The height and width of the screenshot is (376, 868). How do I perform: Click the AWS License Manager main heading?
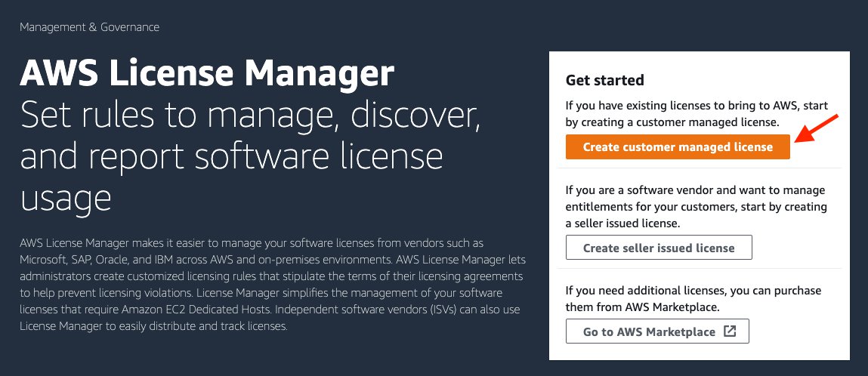coord(207,74)
